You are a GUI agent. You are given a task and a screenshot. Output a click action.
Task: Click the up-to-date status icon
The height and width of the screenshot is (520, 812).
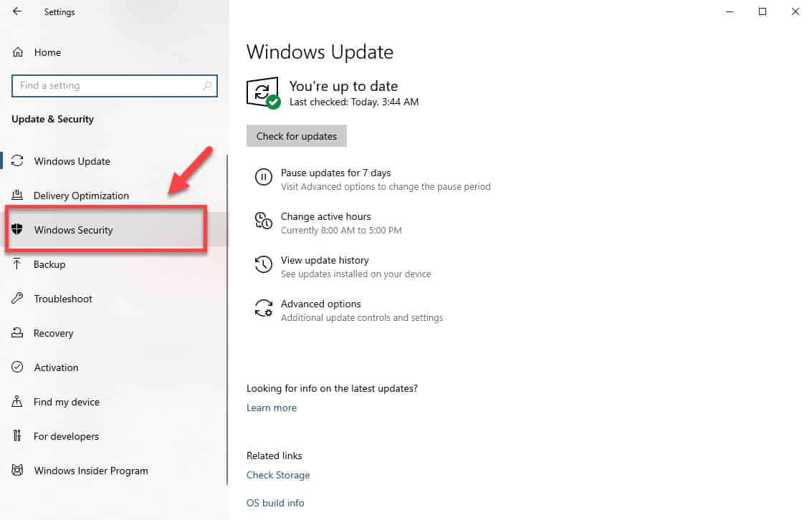click(263, 92)
